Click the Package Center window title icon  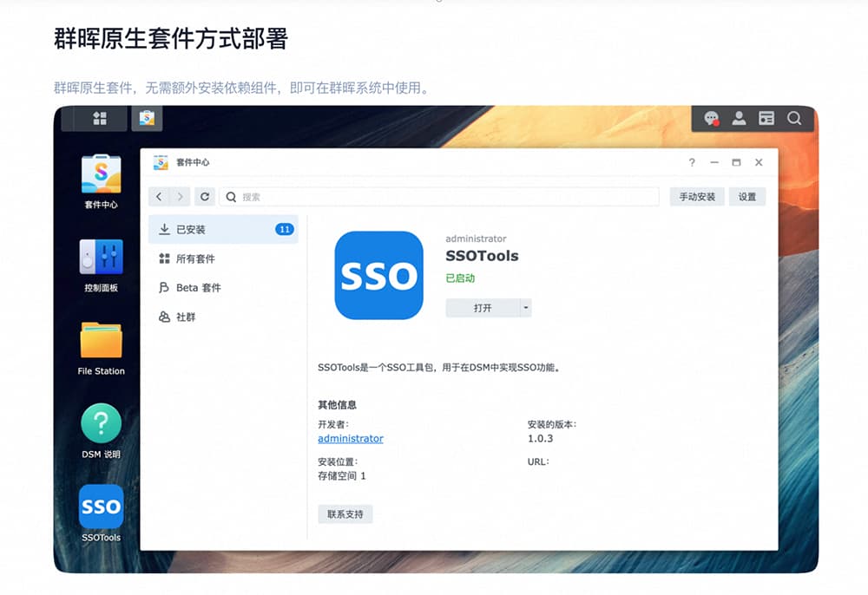(161, 162)
